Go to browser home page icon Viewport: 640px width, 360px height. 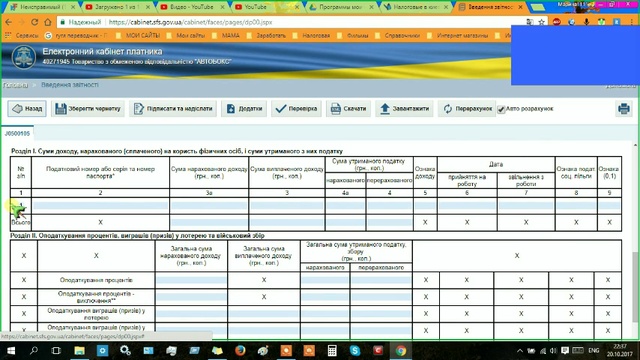(x=48, y=22)
